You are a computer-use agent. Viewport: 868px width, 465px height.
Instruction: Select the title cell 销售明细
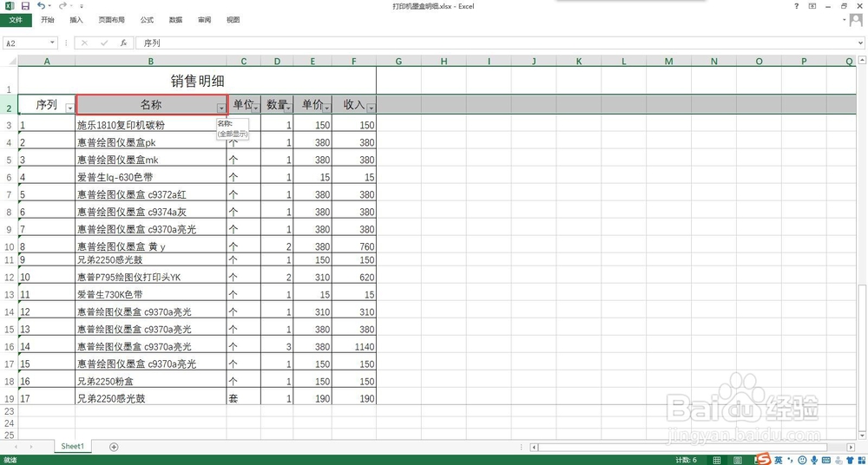(197, 81)
